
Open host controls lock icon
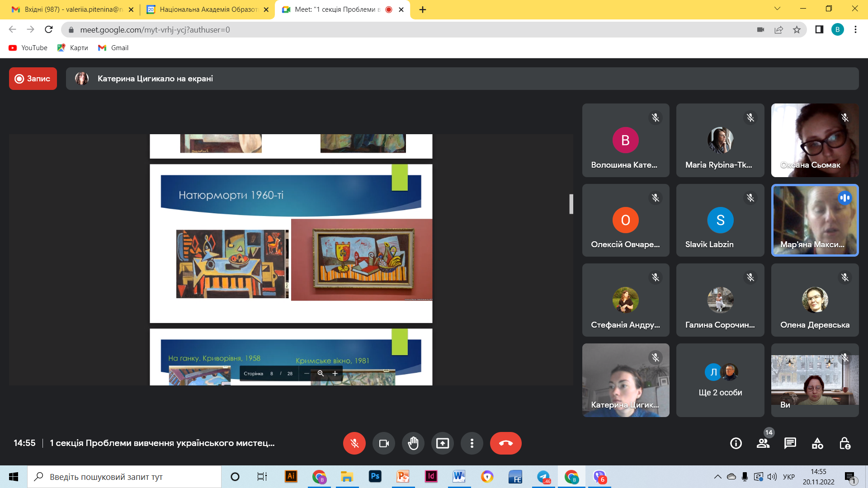(x=844, y=443)
